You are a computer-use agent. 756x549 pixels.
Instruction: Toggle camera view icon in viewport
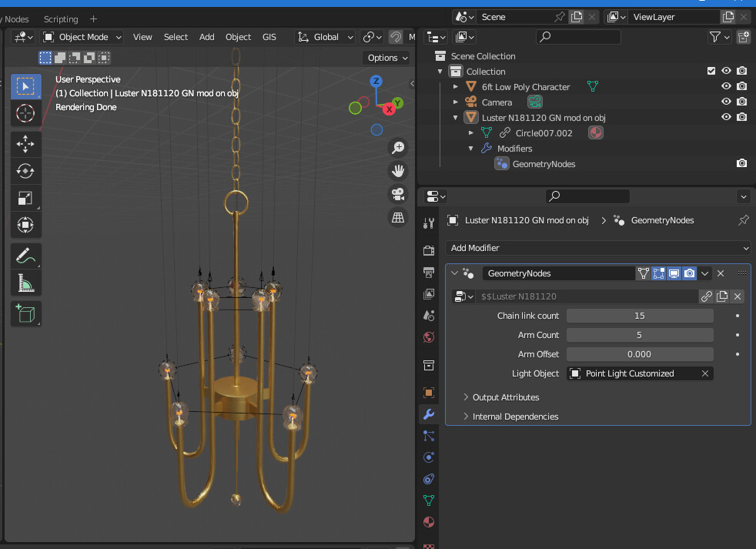pos(398,194)
